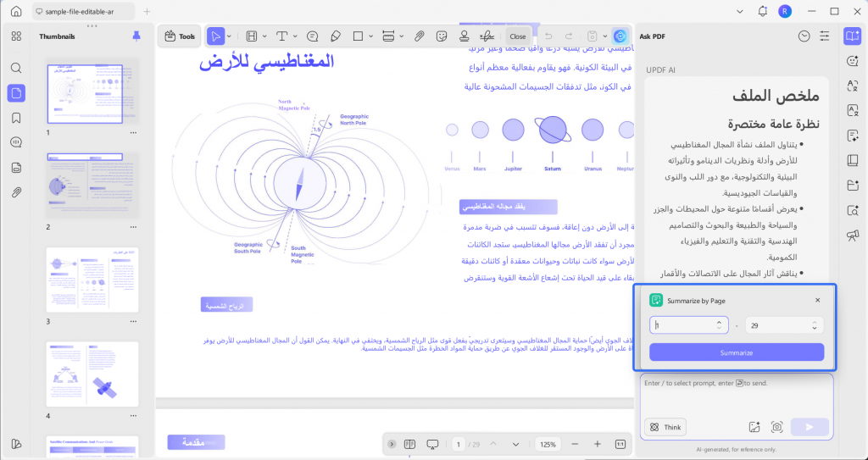This screenshot has height=460, width=868.
Task: Click the save file icon
Action: tap(592, 36)
